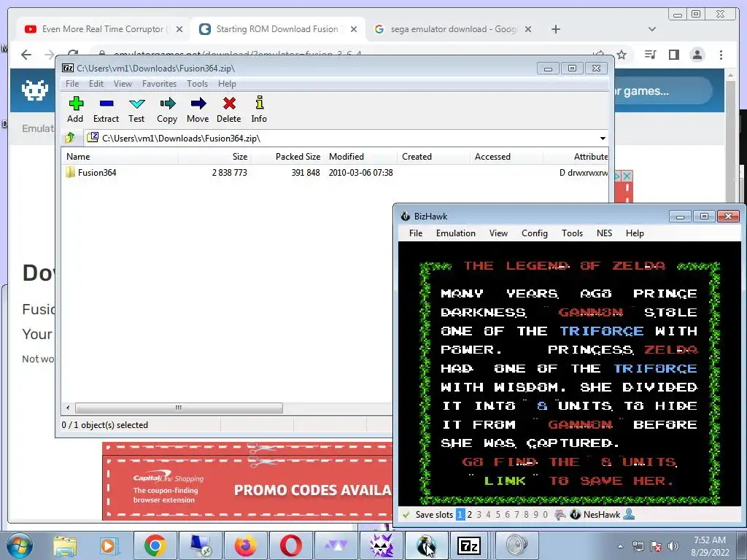The image size is (747, 560).
Task: Switch to Even More Real Time Corruptor tab
Action: (103, 29)
